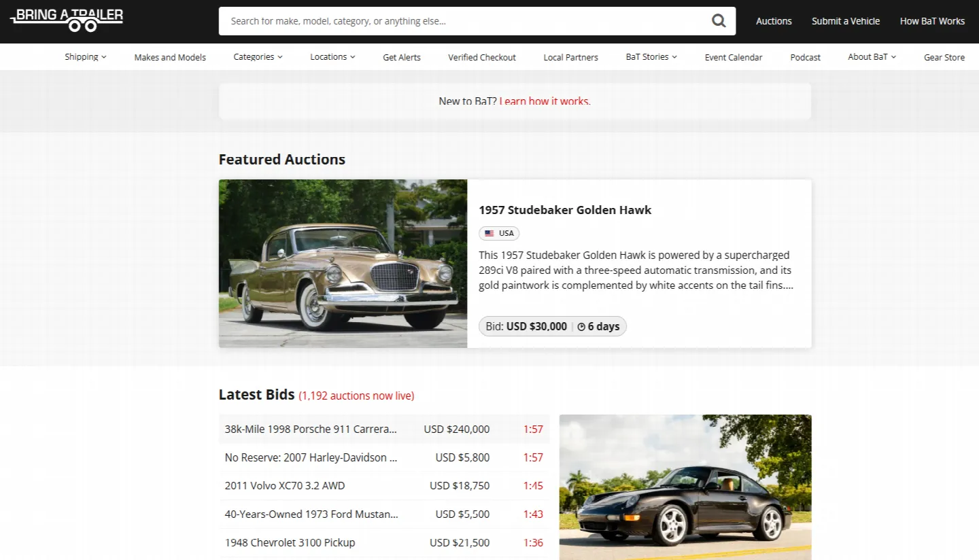The width and height of the screenshot is (979, 560).
Task: Click the search magnifier icon
Action: click(719, 21)
